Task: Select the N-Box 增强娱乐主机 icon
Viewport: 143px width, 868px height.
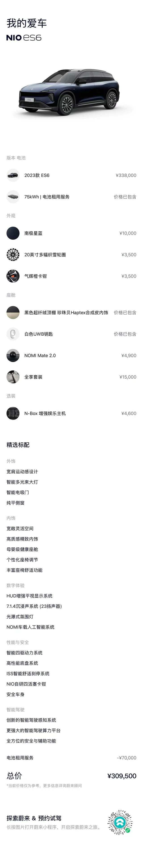Action: pos(13,413)
